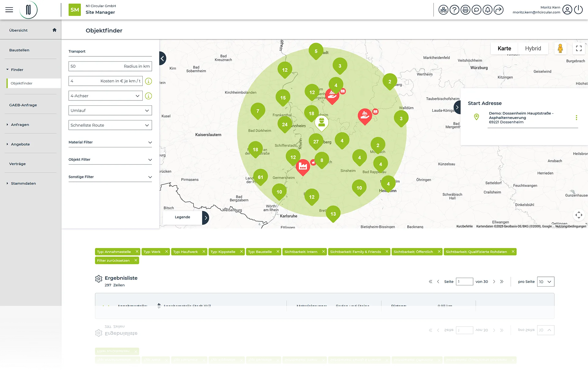The width and height of the screenshot is (588, 391).
Task: Expand Material Filter section
Action: [110, 142]
